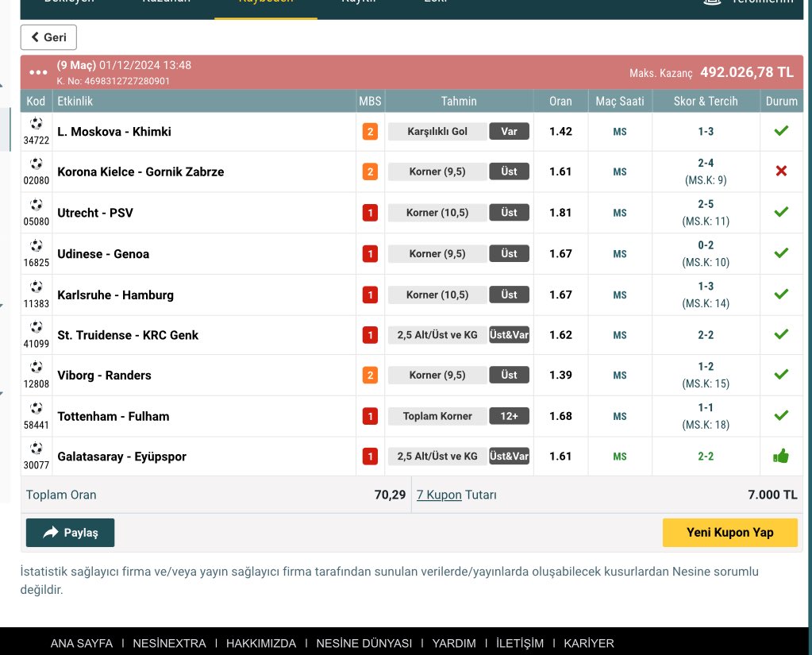Click the Durum column header
The height and width of the screenshot is (655, 812).
tap(782, 101)
